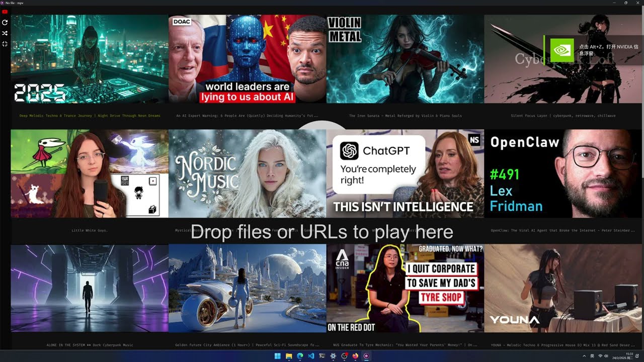The image size is (644, 362).
Task: Click the mpv icon in the taskbar
Action: [x=366, y=356]
